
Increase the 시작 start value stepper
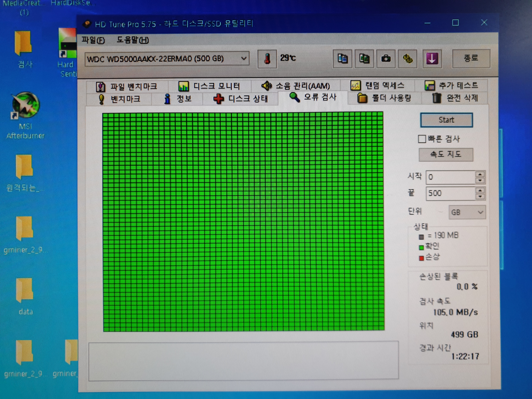480,174
